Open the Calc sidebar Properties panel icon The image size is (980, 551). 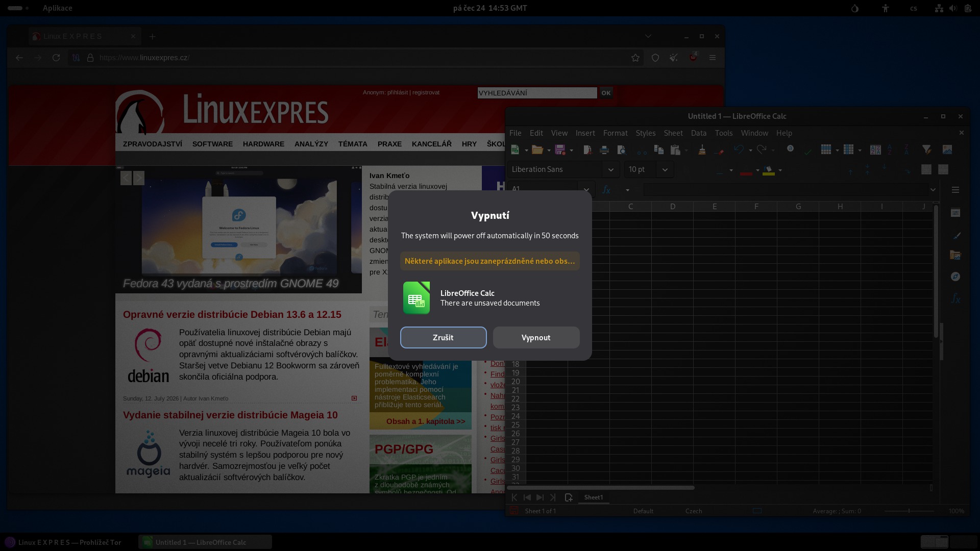tap(955, 213)
